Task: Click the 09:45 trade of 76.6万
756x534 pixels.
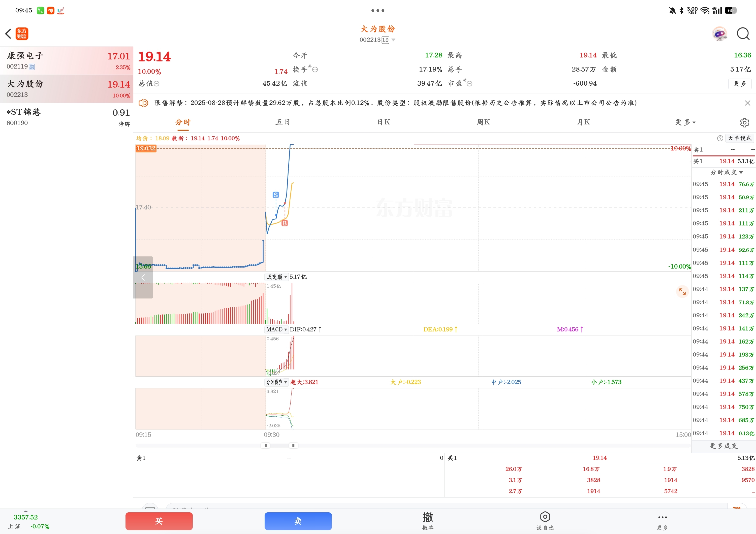Action: click(723, 184)
